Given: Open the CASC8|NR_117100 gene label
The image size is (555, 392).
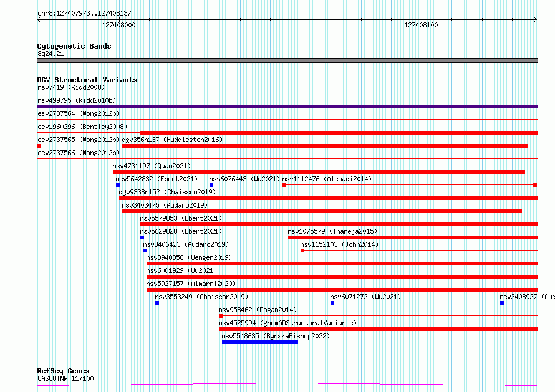Looking at the screenshot, I should pos(65,378).
